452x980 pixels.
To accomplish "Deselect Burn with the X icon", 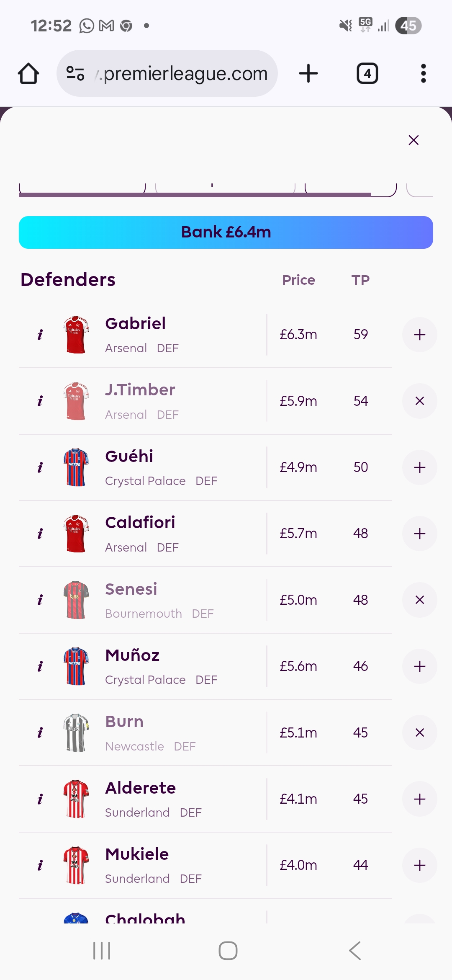I will pyautogui.click(x=419, y=732).
